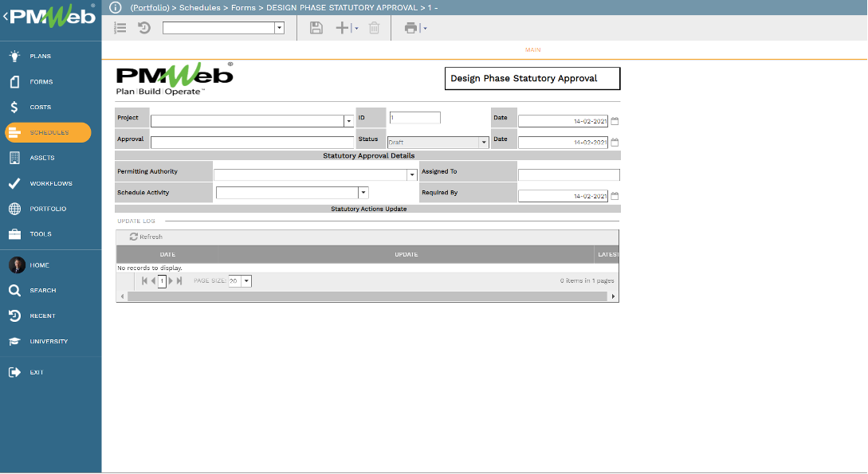868x474 pixels.
Task: Click the Required By date field
Action: (563, 196)
